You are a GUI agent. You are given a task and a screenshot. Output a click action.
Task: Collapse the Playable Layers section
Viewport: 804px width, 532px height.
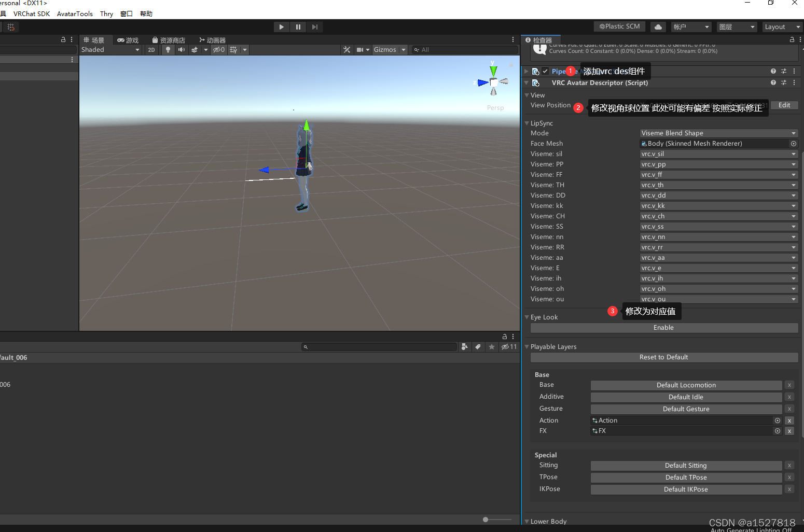527,347
